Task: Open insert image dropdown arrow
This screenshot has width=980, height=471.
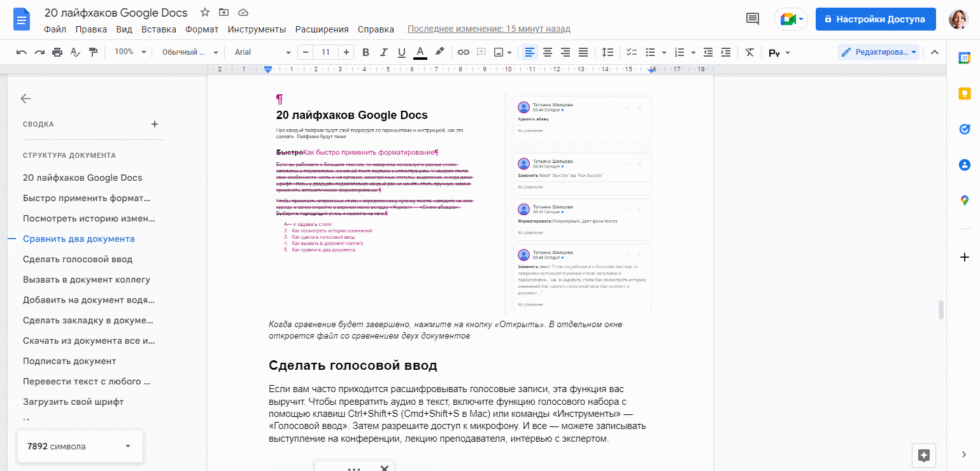Action: tap(510, 52)
